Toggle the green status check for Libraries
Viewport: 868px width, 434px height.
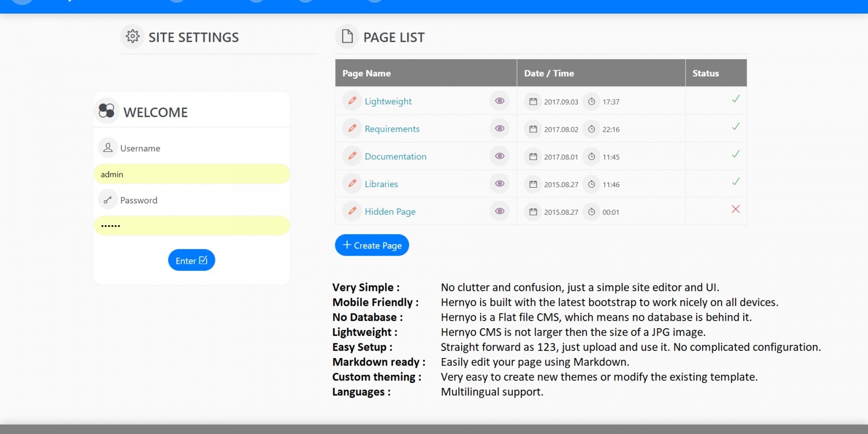click(x=736, y=182)
